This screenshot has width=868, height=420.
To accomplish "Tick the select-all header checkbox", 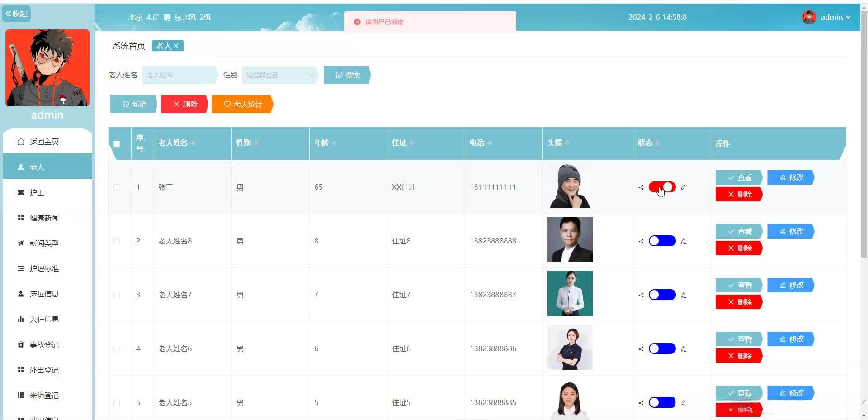I will click(x=117, y=144).
